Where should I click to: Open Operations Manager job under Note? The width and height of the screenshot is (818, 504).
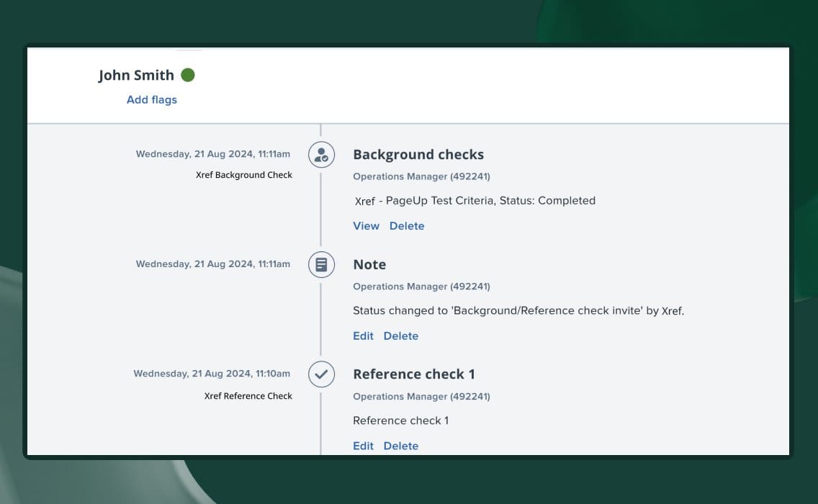pos(421,287)
